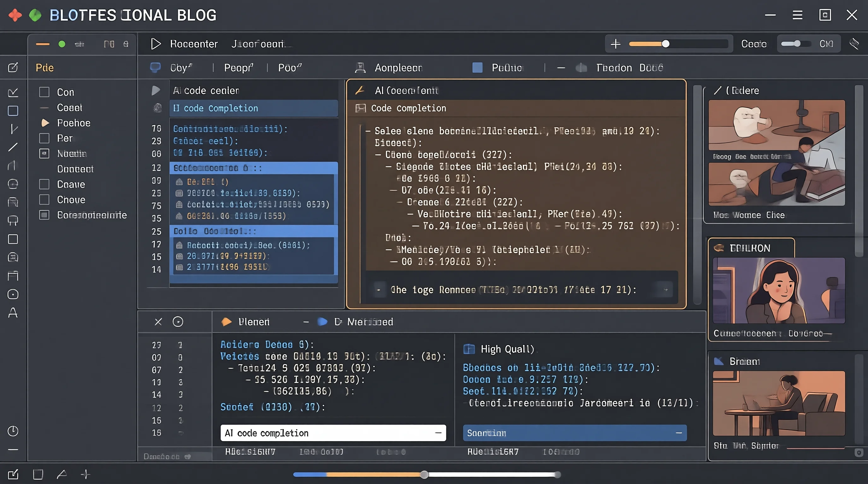Click the Puoue button
Screen dimensions: 868x484
coord(507,68)
